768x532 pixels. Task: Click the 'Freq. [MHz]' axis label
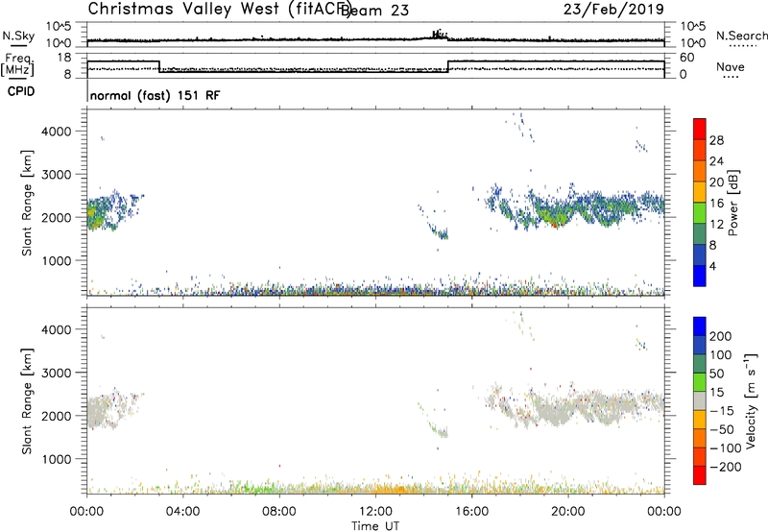18,64
